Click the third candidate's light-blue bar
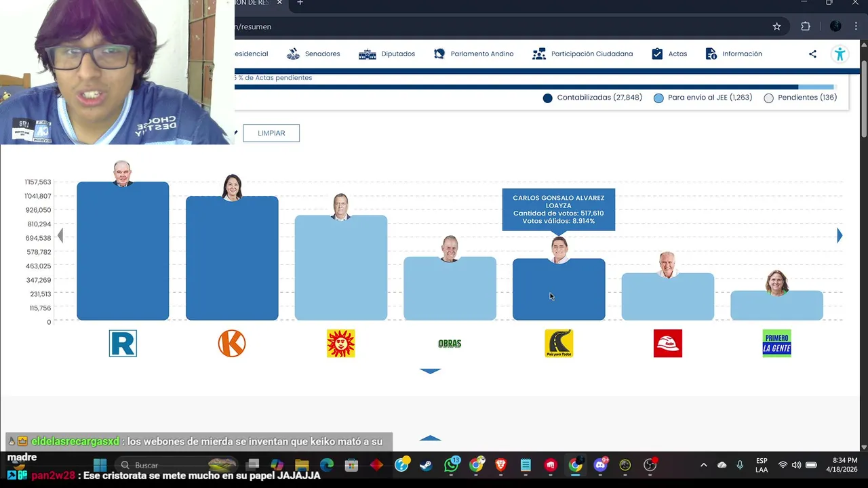Image resolution: width=868 pixels, height=488 pixels. point(341,268)
